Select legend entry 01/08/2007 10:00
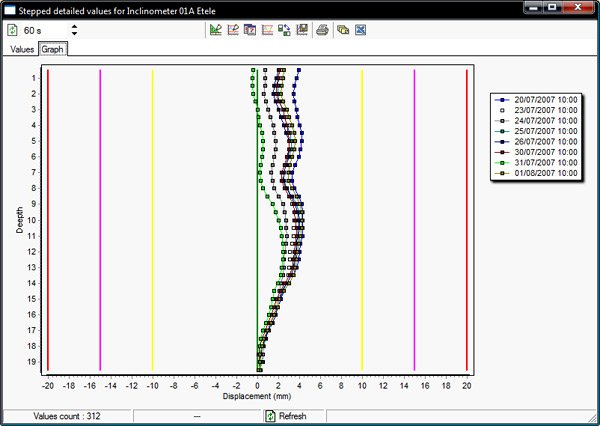Screen dimensions: 600x426 (536, 173)
